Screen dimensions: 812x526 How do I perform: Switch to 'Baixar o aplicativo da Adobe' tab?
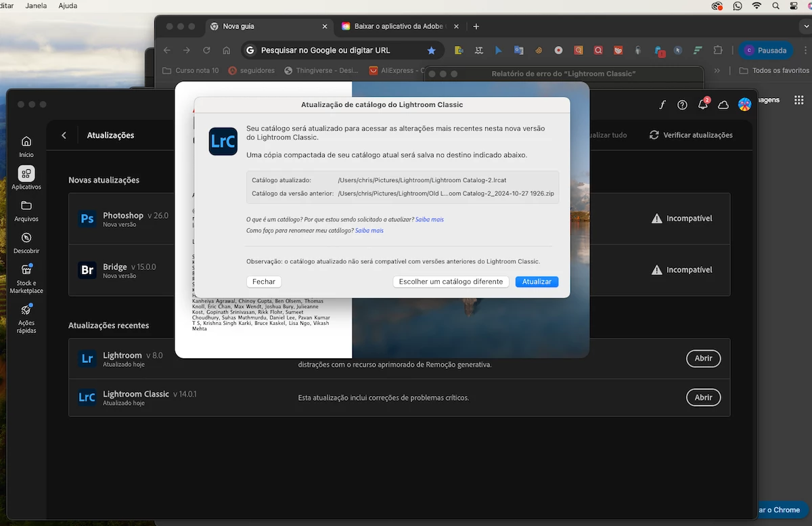point(399,26)
